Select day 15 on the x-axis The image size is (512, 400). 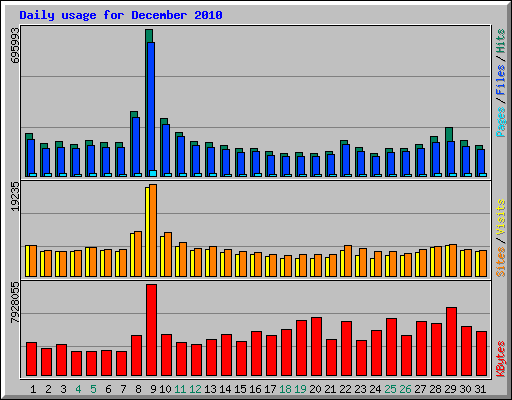[x=240, y=389]
